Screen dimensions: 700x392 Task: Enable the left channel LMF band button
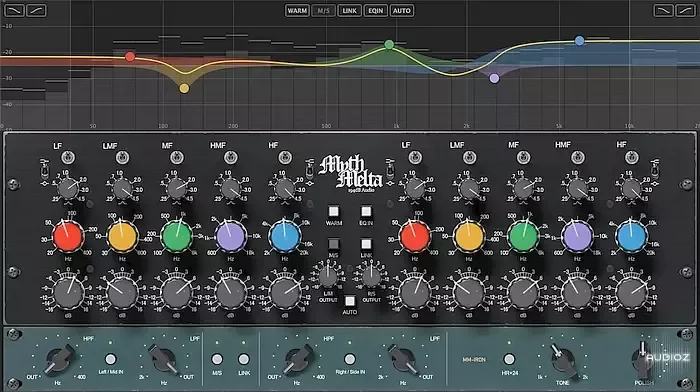pyautogui.click(x=122, y=157)
